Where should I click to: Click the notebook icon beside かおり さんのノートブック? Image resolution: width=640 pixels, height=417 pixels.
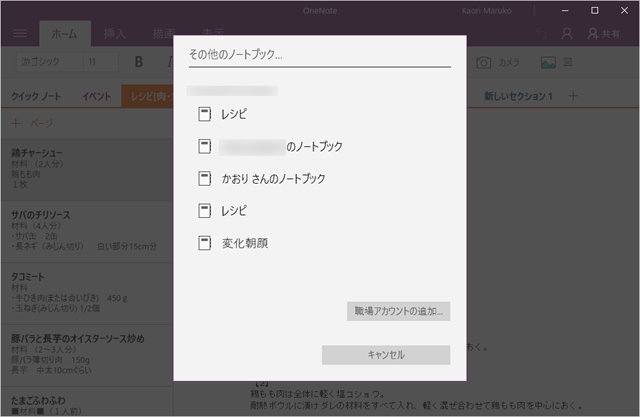pos(204,179)
